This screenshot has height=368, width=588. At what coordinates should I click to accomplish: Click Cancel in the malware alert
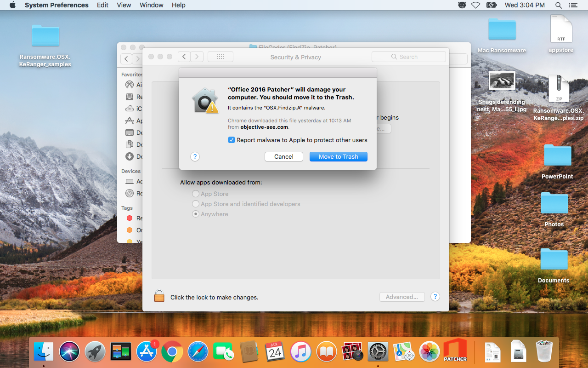(x=284, y=156)
